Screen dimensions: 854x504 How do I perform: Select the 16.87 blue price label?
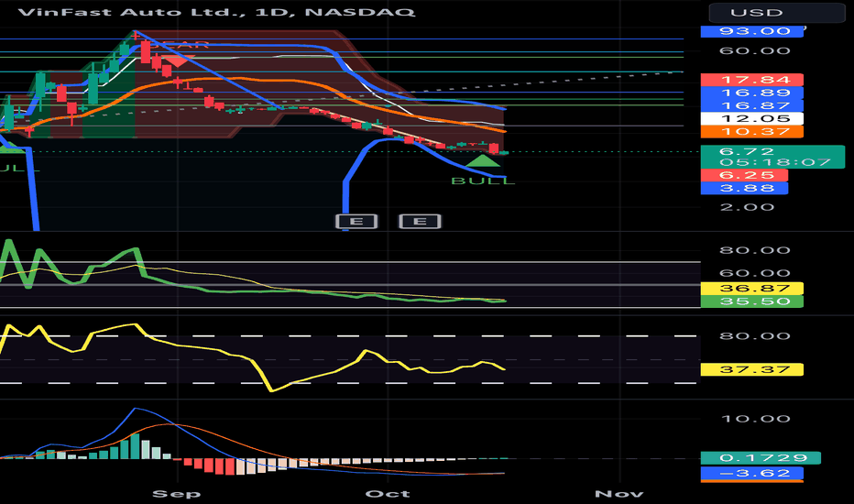(x=752, y=105)
